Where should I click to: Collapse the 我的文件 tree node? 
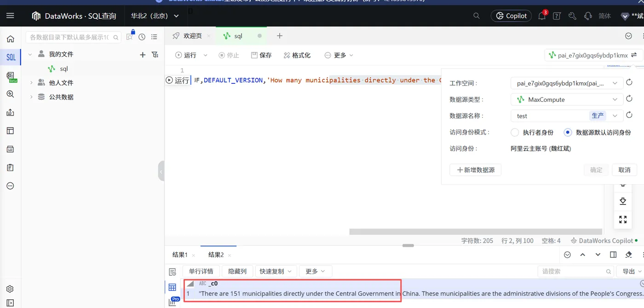coord(30,54)
